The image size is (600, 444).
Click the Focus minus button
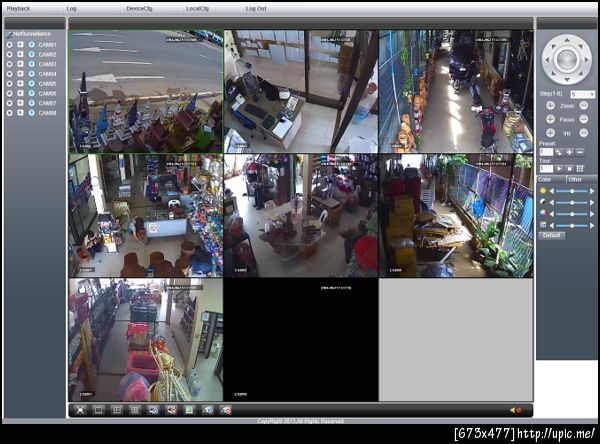coord(584,119)
